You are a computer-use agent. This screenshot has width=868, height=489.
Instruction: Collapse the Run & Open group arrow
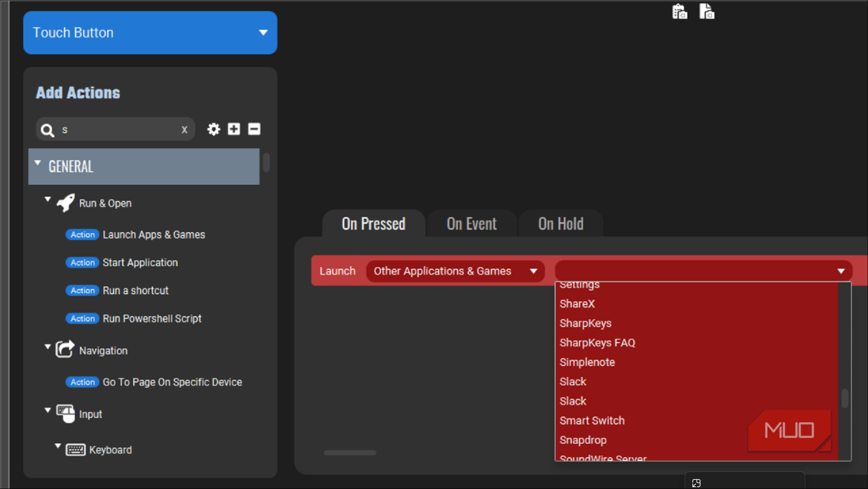47,200
